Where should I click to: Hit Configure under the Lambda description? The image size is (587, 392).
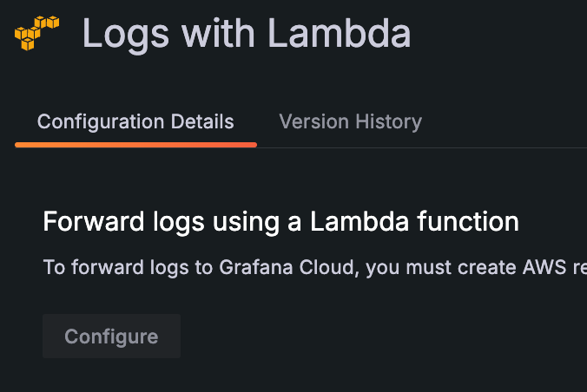click(x=111, y=336)
